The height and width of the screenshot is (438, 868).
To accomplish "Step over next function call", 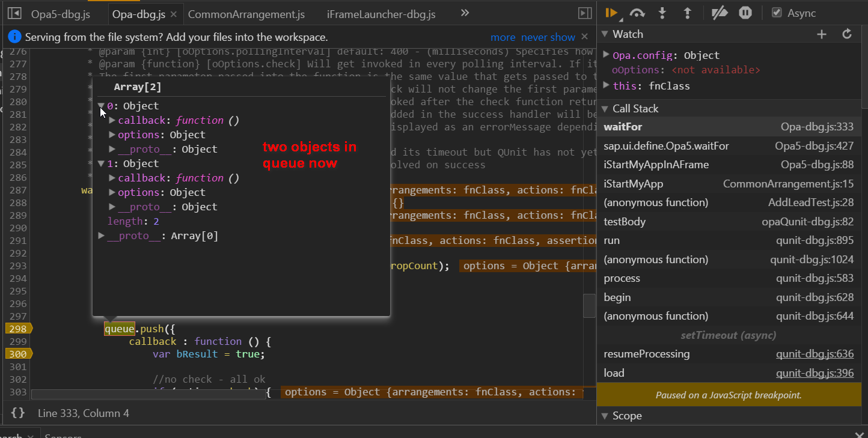I will (x=637, y=13).
